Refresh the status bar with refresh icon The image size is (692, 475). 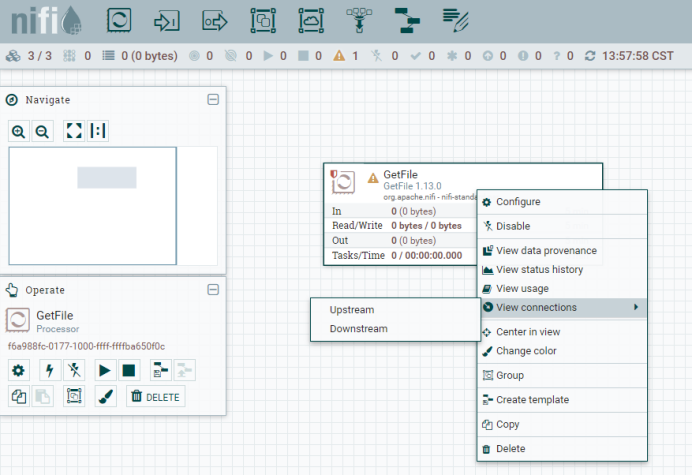point(590,56)
